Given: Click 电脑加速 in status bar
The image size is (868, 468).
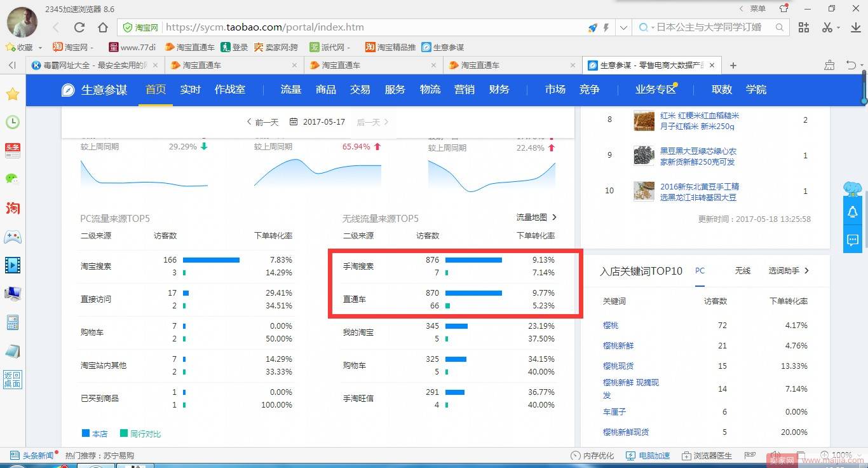Looking at the screenshot, I should 648,456.
